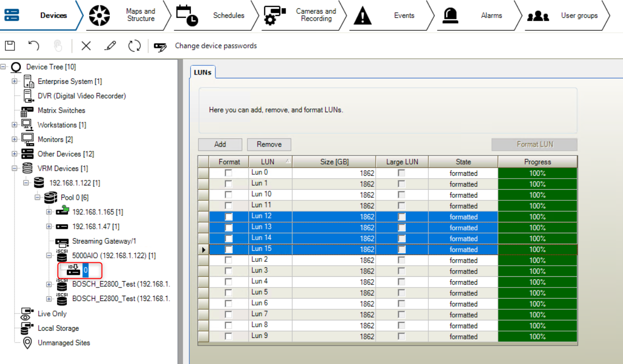Click the Change device passwords icon
This screenshot has height=364, width=623.
point(160,46)
